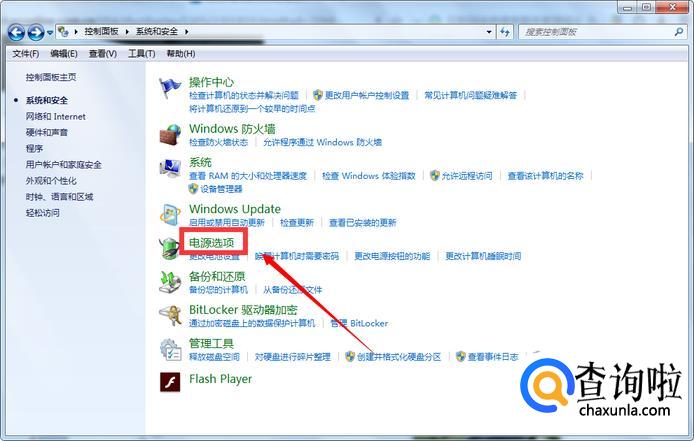
Task: Open 更改计算机睡眠时间 link
Action: 483,256
